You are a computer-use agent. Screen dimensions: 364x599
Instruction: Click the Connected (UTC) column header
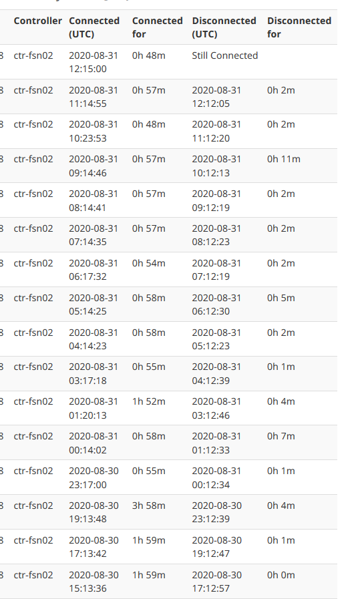94,27
